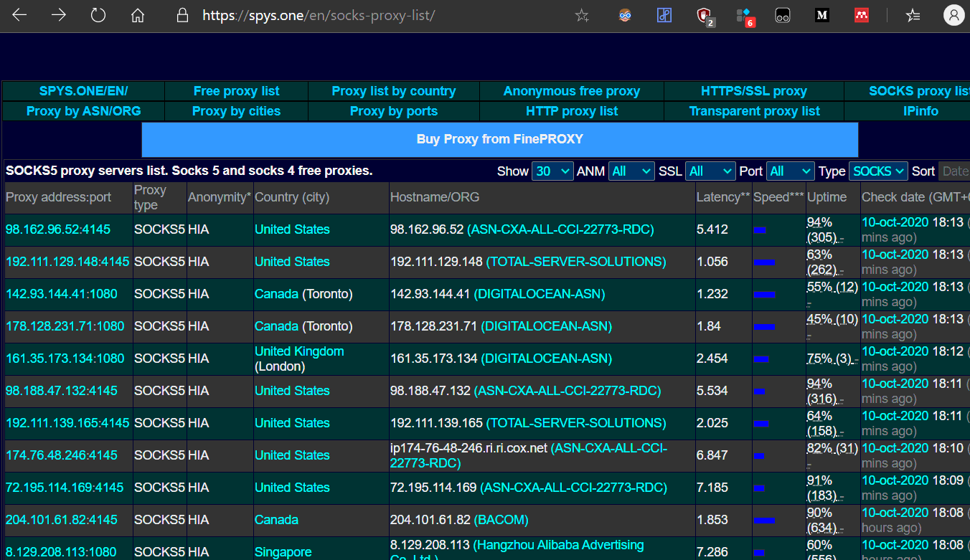Open DIGITALOCEAN-ASN link for 142.93.144.41
Image resolution: width=970 pixels, height=560 pixels.
(539, 294)
